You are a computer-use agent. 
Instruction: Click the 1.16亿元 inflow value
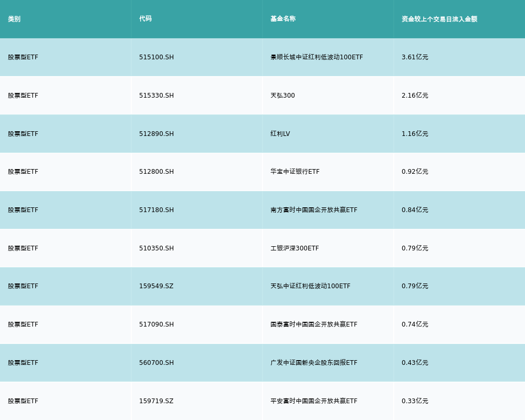pyautogui.click(x=415, y=134)
